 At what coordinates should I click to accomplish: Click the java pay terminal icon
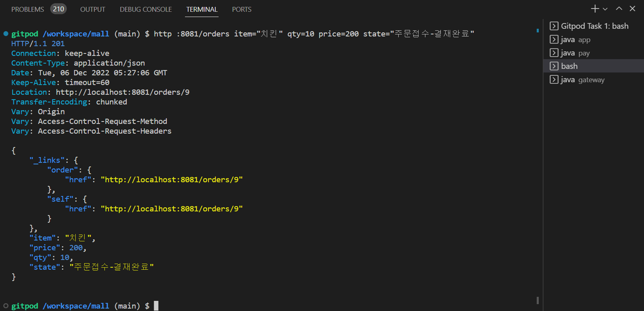[x=554, y=53]
